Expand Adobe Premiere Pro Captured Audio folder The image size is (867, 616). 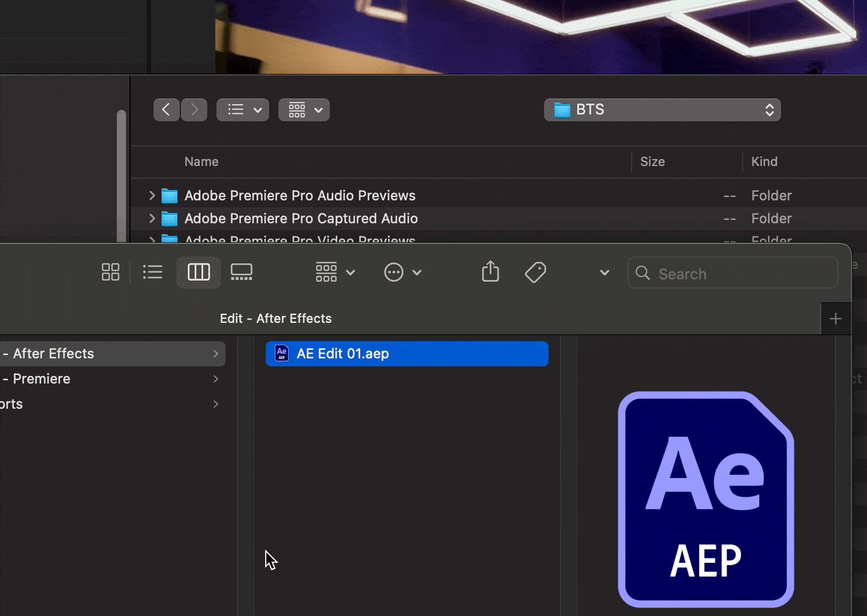tap(152, 219)
